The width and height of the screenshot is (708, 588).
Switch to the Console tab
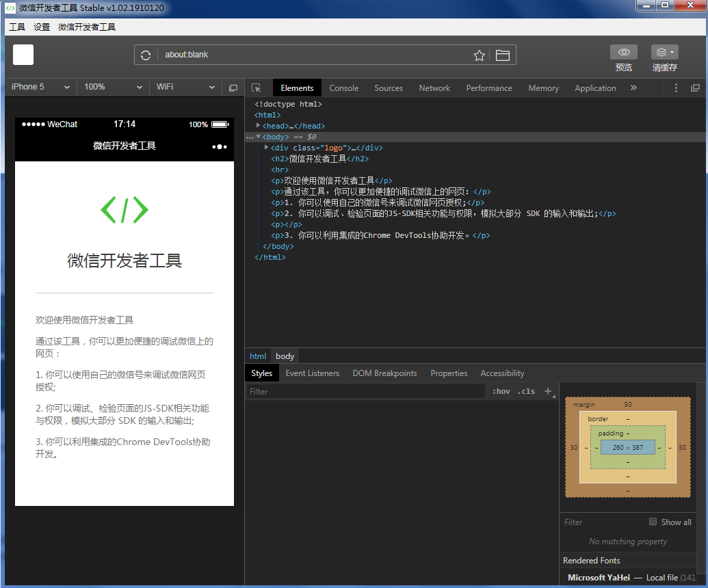click(x=343, y=88)
